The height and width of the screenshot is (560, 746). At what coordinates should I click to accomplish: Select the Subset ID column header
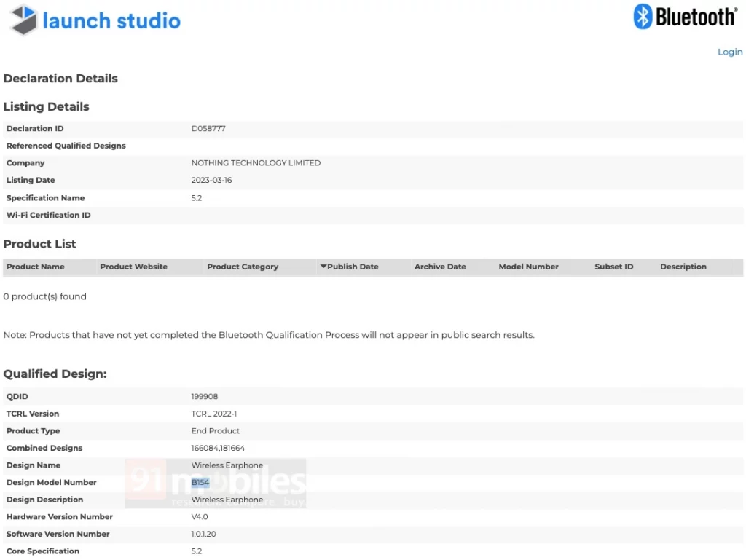click(x=613, y=267)
